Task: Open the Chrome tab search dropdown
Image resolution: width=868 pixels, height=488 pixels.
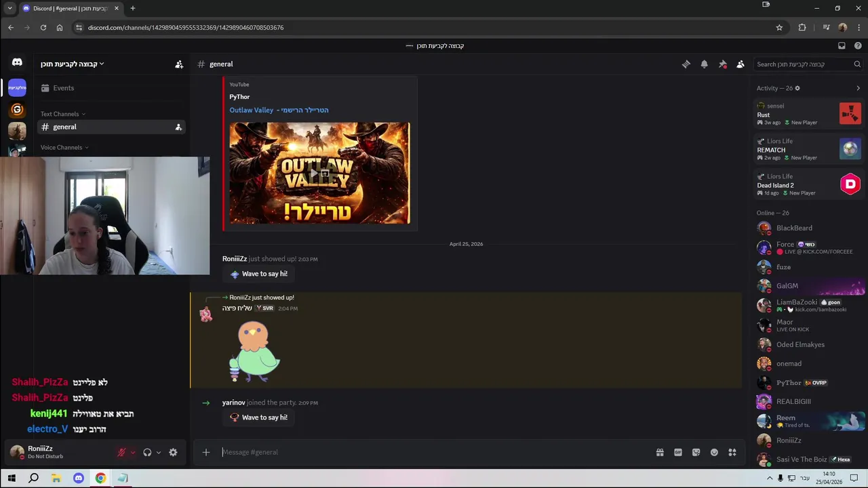Action: click(x=9, y=8)
